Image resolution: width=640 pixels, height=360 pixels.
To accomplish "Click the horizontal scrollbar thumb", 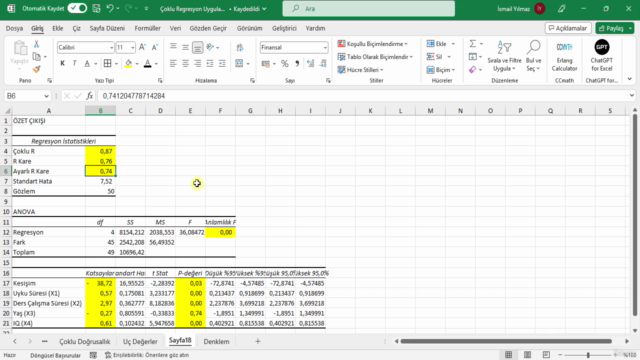I will (x=506, y=341).
